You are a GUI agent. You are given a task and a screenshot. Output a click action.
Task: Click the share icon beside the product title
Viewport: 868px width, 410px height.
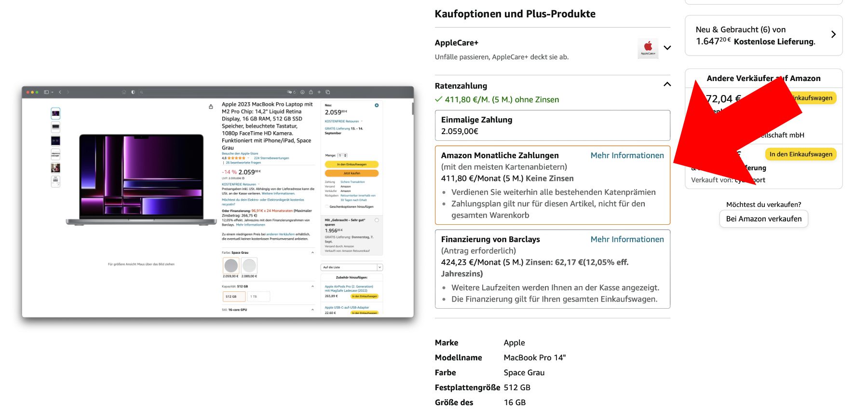tap(211, 107)
